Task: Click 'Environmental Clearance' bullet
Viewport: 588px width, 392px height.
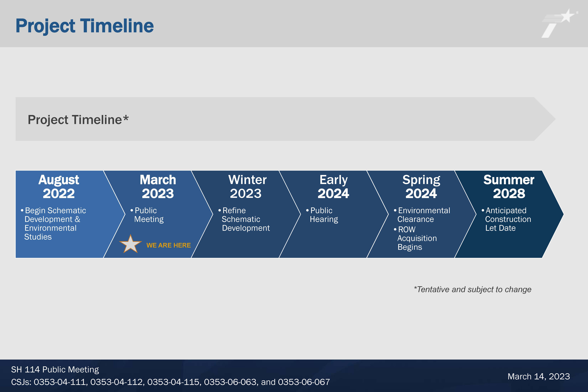Action: tap(422, 215)
